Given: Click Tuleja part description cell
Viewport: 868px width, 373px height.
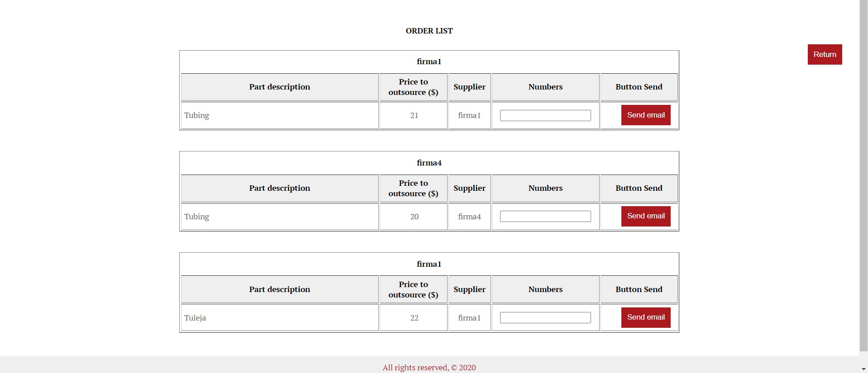Looking at the screenshot, I should click(x=280, y=317).
